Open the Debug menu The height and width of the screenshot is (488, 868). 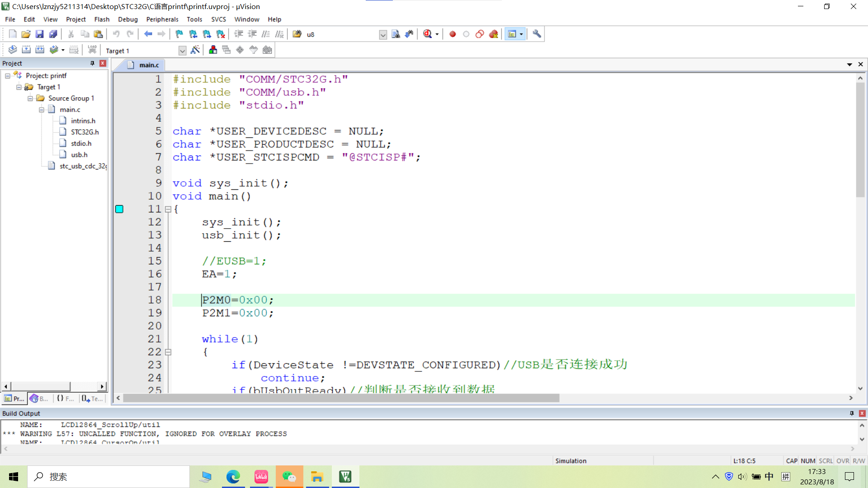click(x=128, y=19)
